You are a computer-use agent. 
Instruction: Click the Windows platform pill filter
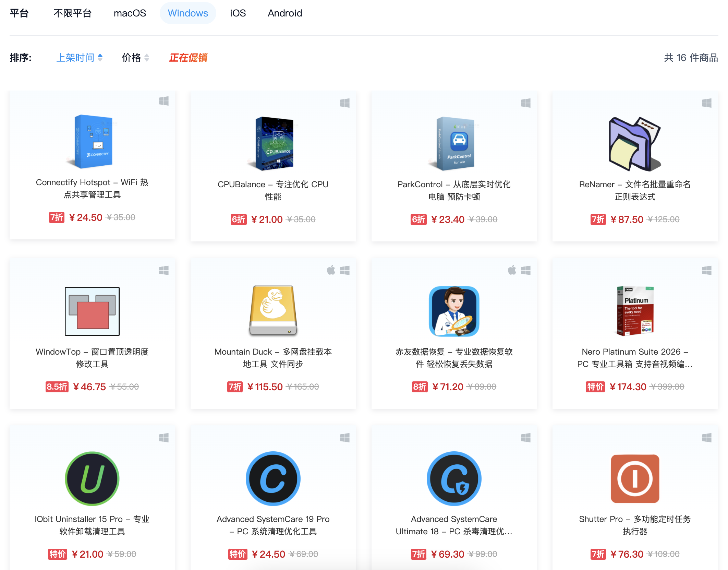pyautogui.click(x=188, y=13)
